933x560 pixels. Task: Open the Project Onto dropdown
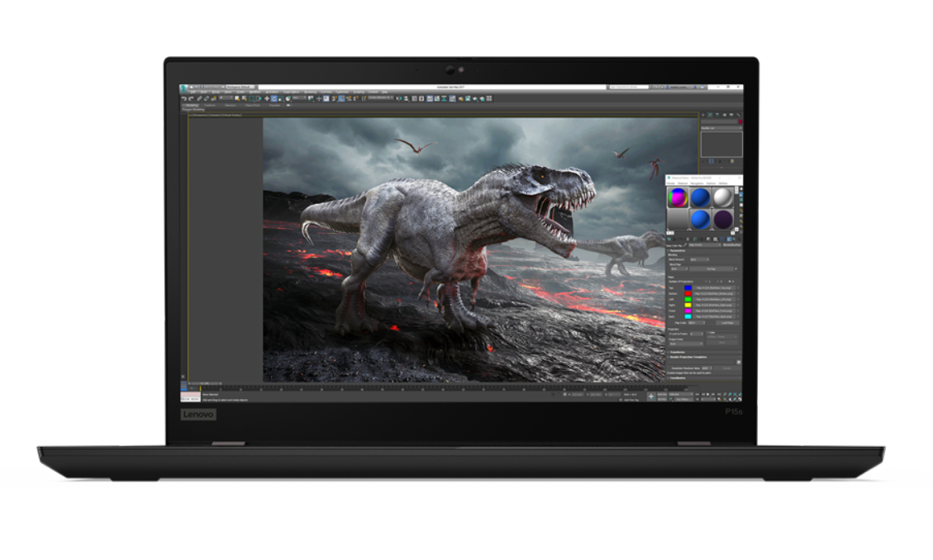[686, 344]
